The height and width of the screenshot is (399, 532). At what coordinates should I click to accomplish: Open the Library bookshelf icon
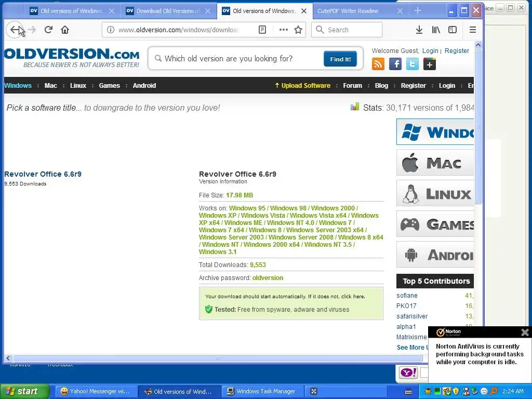point(436,30)
